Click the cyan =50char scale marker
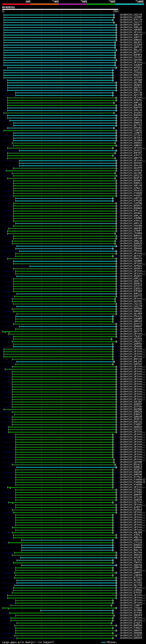Viewport: 146px width, 644px height. pos(103,642)
